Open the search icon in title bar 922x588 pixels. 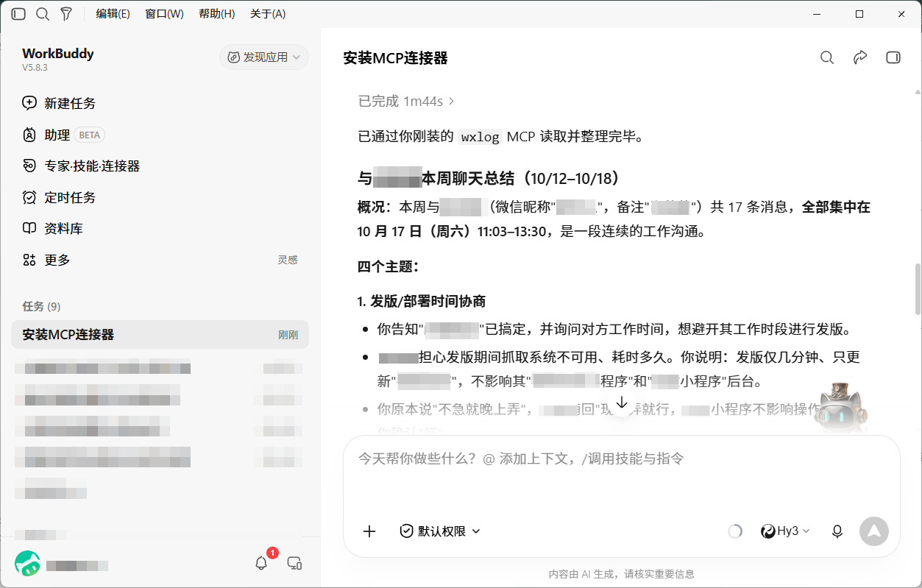pyautogui.click(x=43, y=14)
